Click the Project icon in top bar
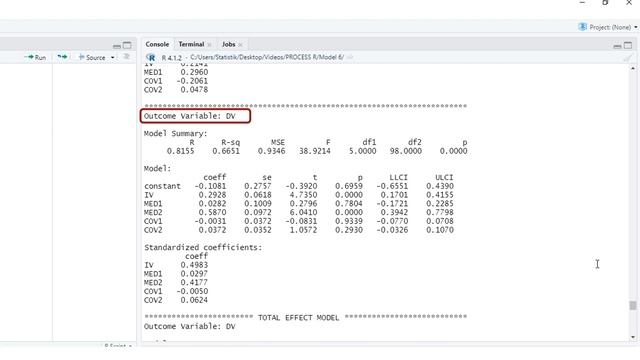This screenshot has width=640, height=360. pos(582,27)
